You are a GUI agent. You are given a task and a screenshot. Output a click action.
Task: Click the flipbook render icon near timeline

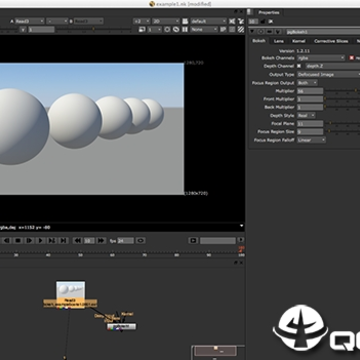click(193, 240)
